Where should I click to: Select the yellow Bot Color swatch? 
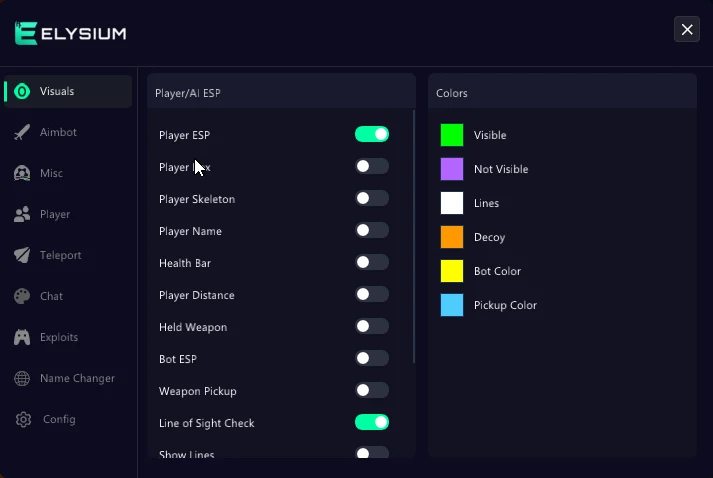tap(452, 271)
